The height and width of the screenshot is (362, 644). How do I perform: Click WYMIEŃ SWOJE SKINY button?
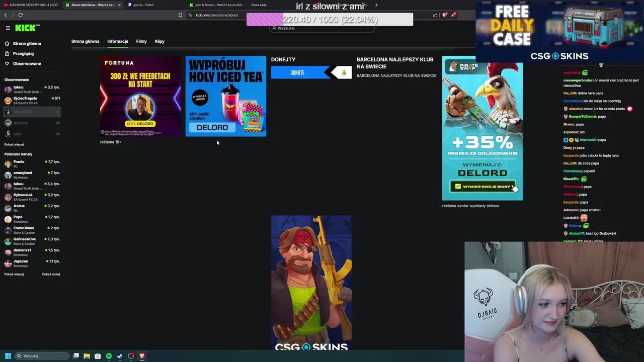point(482,187)
